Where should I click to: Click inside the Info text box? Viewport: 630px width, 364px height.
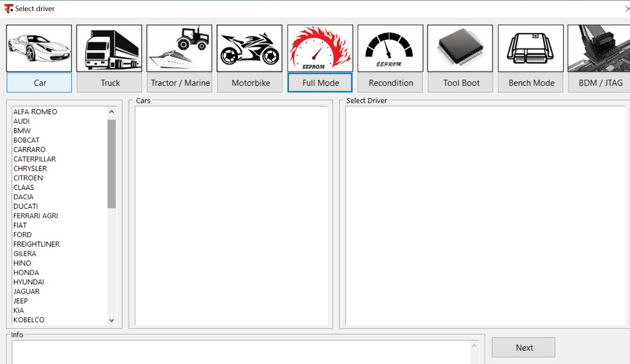pyautogui.click(x=241, y=352)
